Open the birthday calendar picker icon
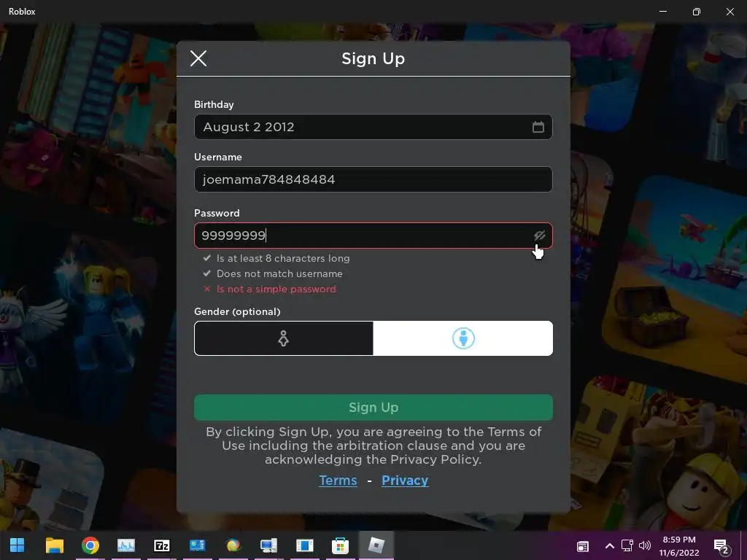This screenshot has height=560, width=747. coord(538,127)
